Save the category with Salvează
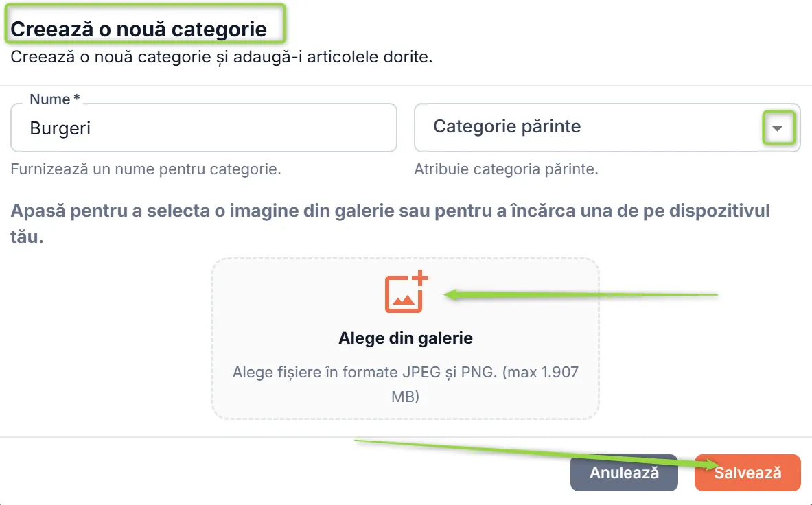 coord(747,472)
